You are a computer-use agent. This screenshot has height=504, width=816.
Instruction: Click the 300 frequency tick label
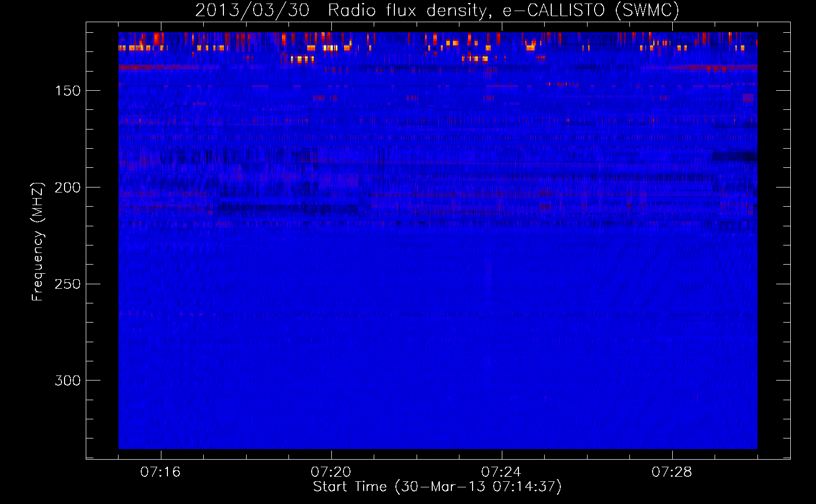tap(68, 381)
